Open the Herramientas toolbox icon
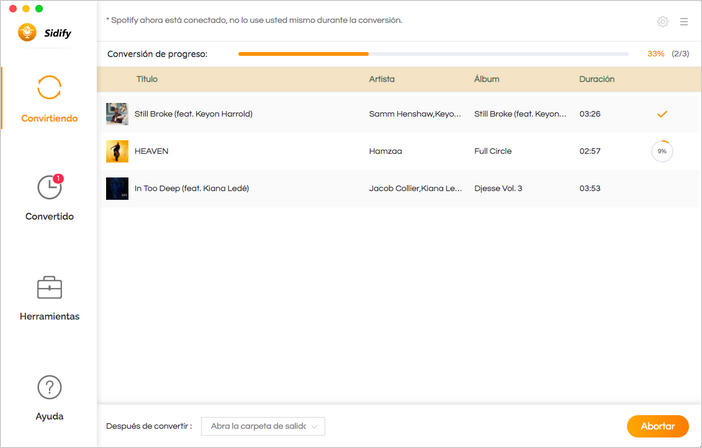Viewport: 702px width, 448px height. point(49,287)
